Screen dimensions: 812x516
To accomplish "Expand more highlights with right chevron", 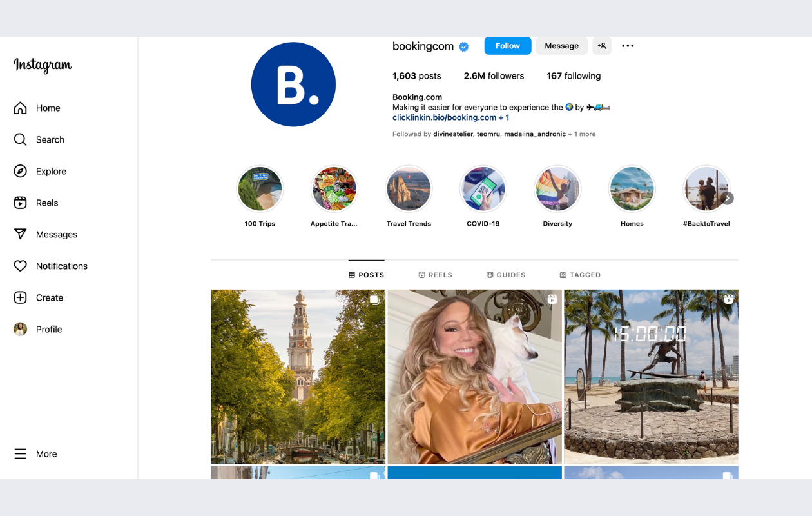I will [x=727, y=198].
